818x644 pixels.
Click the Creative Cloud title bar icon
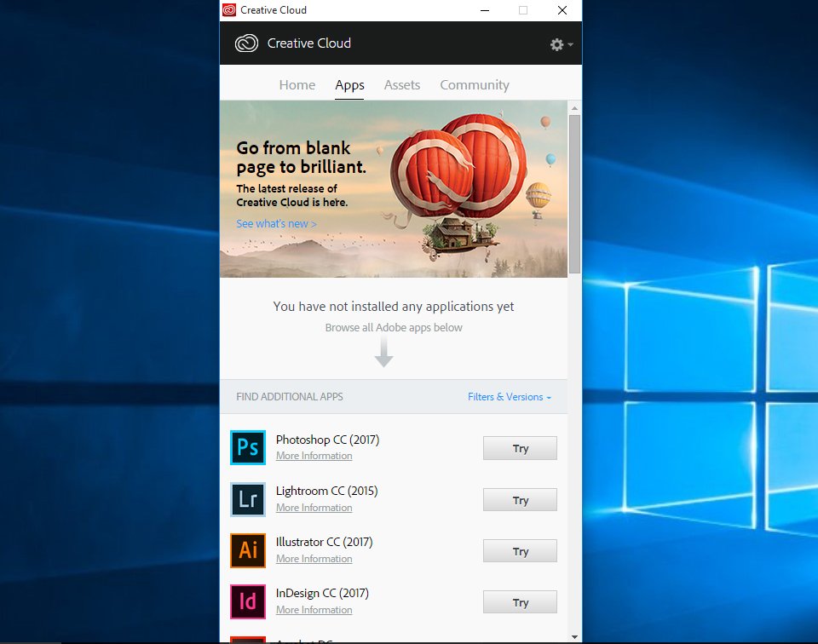pos(229,10)
